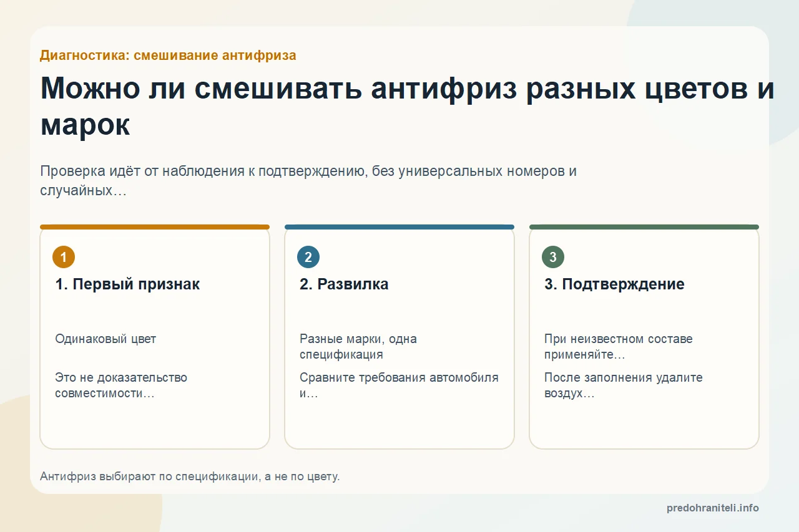This screenshot has height=532, width=799.
Task: Click the text 'Одинаковый цвет'
Action: [105, 339]
